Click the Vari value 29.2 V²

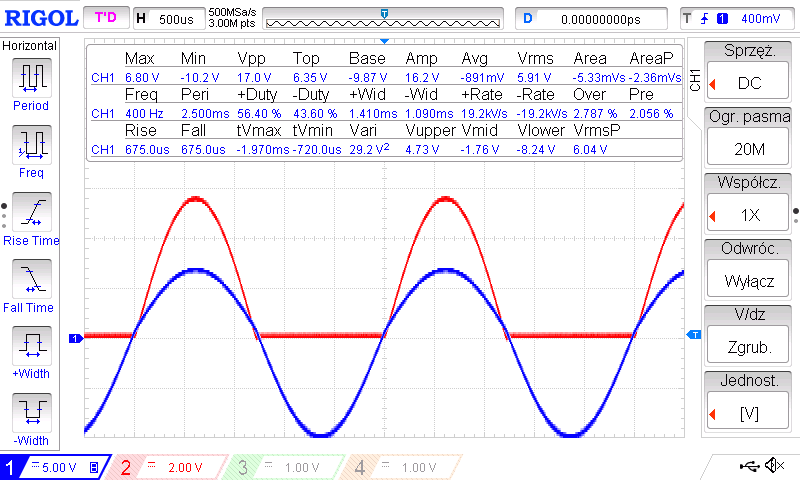tap(369, 149)
